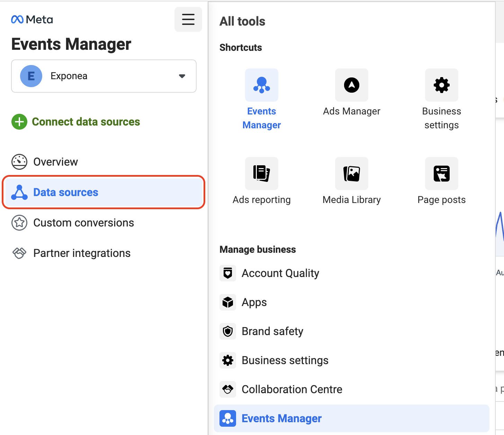Click the Account Quality shield icon
The height and width of the screenshot is (435, 504).
228,273
